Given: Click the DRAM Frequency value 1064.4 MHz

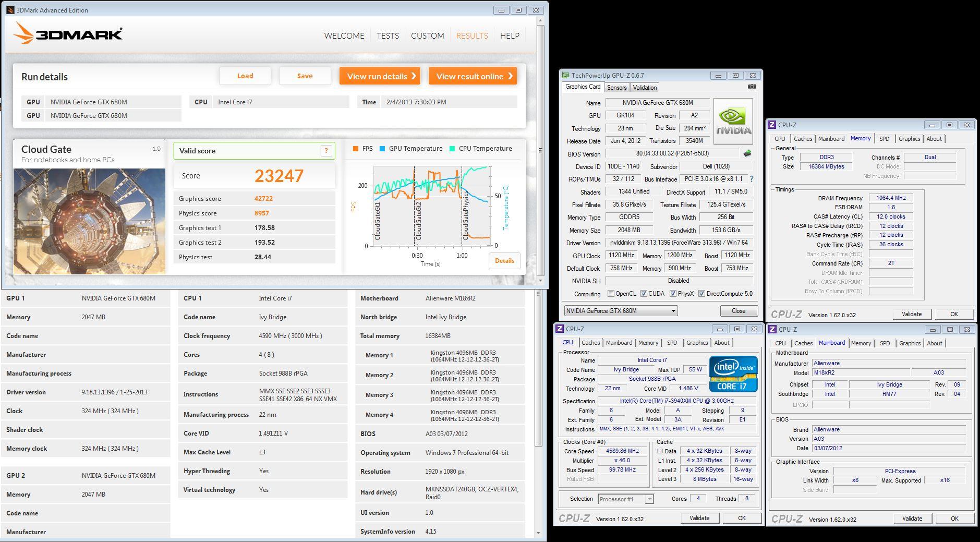Looking at the screenshot, I should click(891, 198).
